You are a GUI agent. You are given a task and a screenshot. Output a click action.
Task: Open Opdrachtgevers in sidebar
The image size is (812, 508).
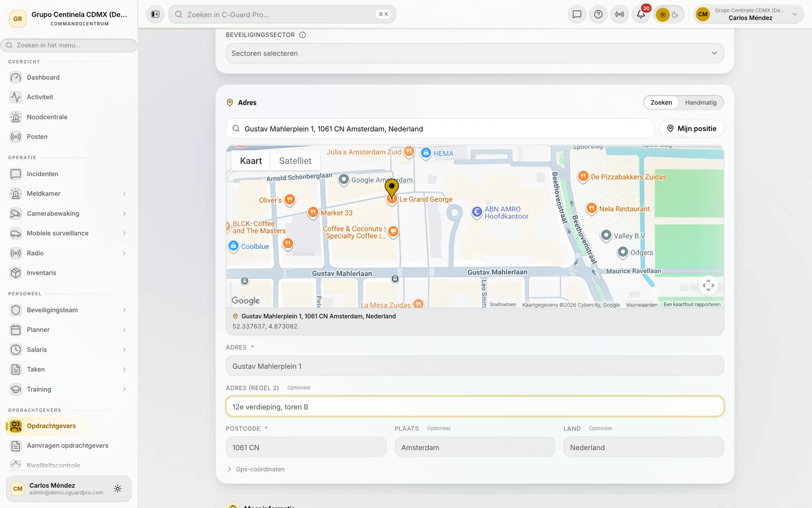coord(69,426)
